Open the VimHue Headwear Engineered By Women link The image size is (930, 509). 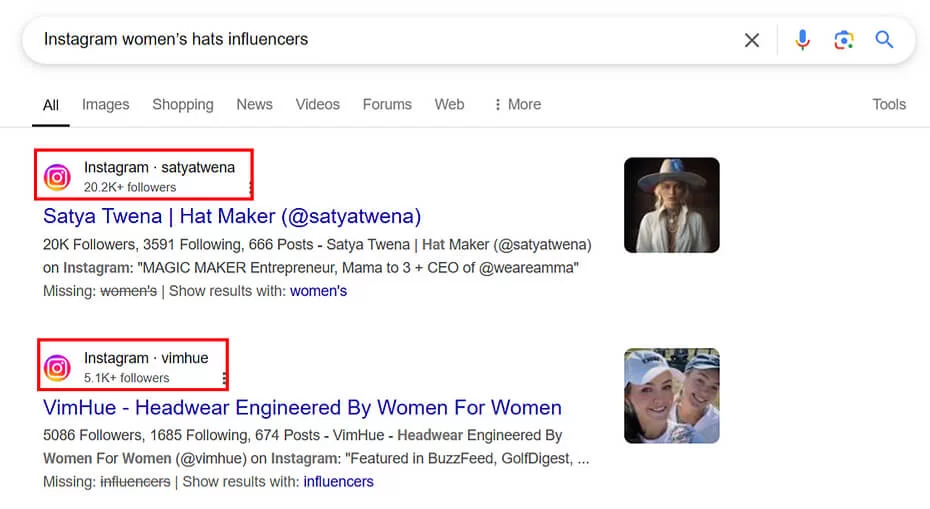(302, 408)
